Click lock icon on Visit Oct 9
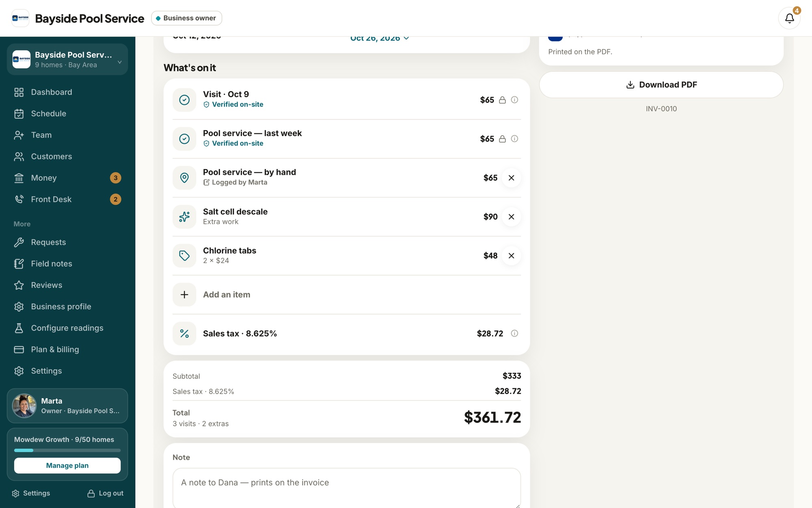812x508 pixels. (x=502, y=100)
